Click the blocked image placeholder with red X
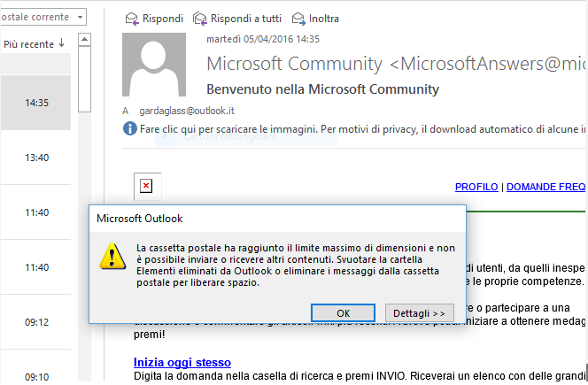 point(148,186)
